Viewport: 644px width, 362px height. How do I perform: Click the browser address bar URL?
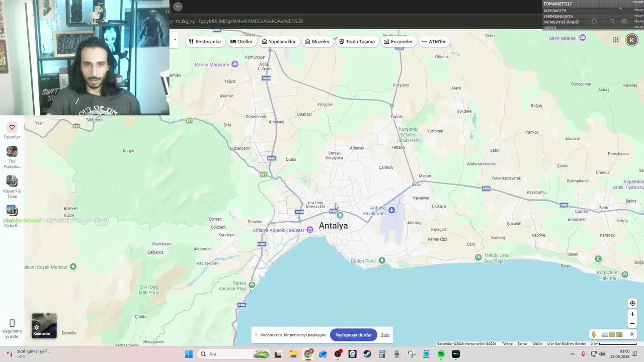pyautogui.click(x=236, y=21)
